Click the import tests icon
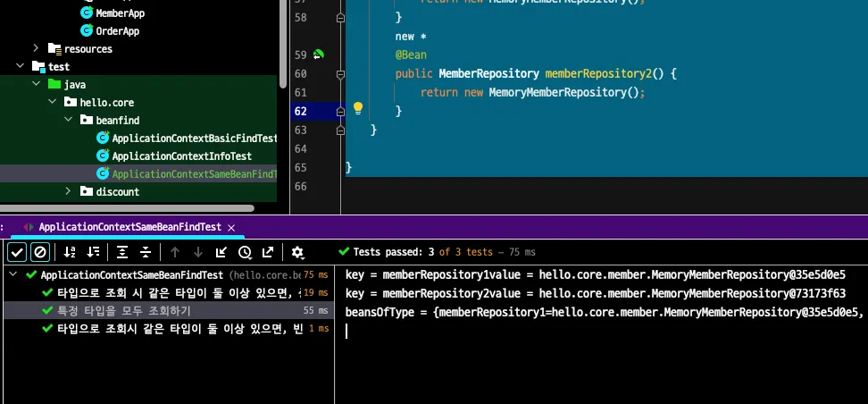 coord(221,252)
